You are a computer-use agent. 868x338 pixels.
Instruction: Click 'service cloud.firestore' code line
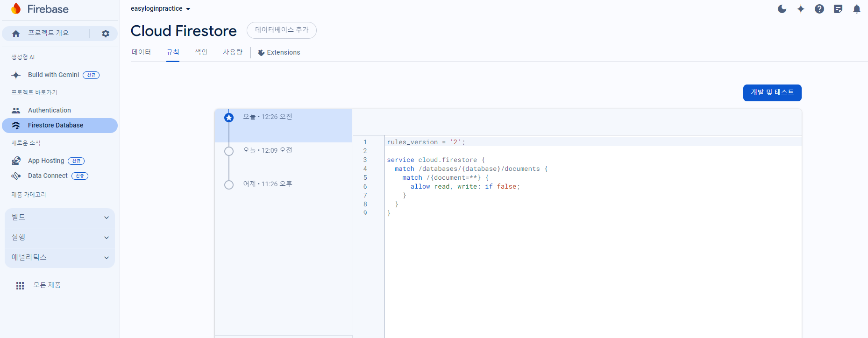pyautogui.click(x=436, y=160)
